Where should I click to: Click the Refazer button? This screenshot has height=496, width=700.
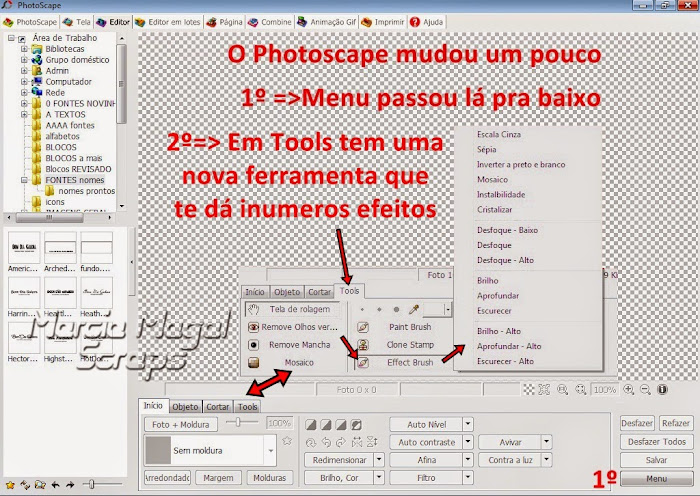(675, 423)
